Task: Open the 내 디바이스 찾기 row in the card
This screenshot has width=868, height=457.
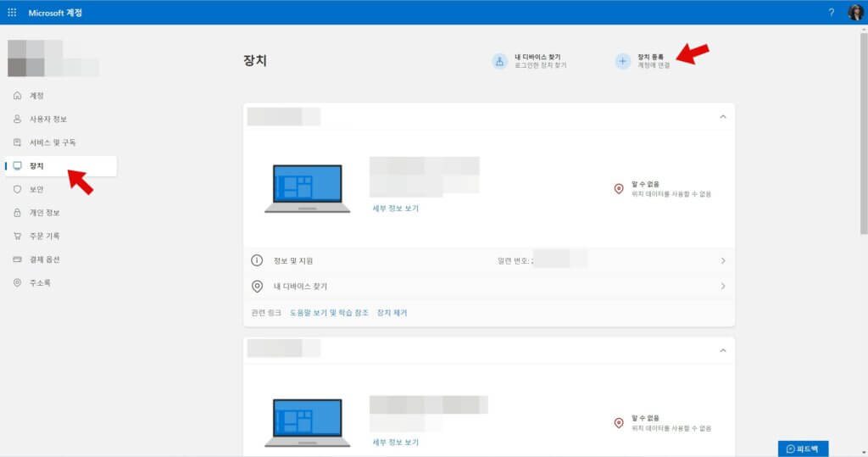Action: [x=489, y=287]
